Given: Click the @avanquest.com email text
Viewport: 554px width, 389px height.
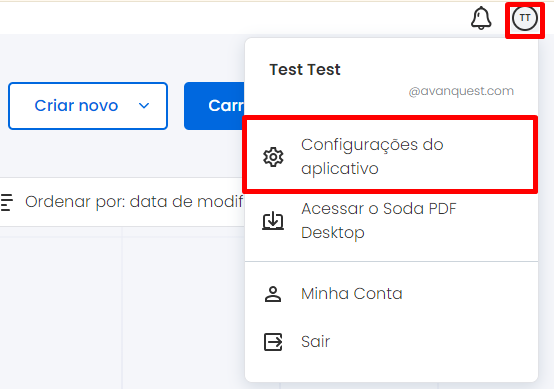Looking at the screenshot, I should pos(461,91).
